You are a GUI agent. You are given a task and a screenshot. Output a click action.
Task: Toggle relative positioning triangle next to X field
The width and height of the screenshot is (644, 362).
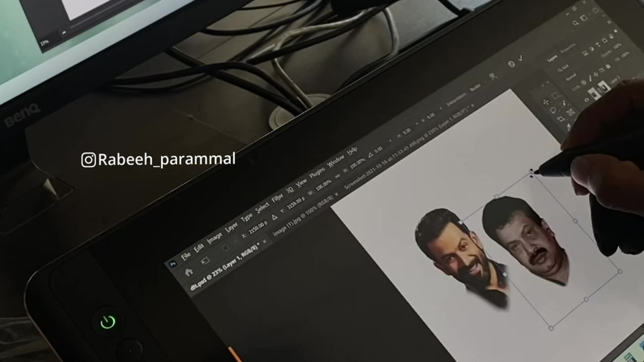pyautogui.click(x=275, y=217)
